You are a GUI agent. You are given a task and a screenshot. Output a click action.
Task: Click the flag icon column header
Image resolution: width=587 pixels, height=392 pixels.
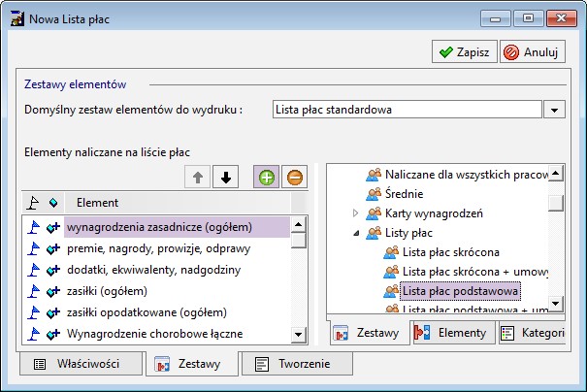pos(32,203)
